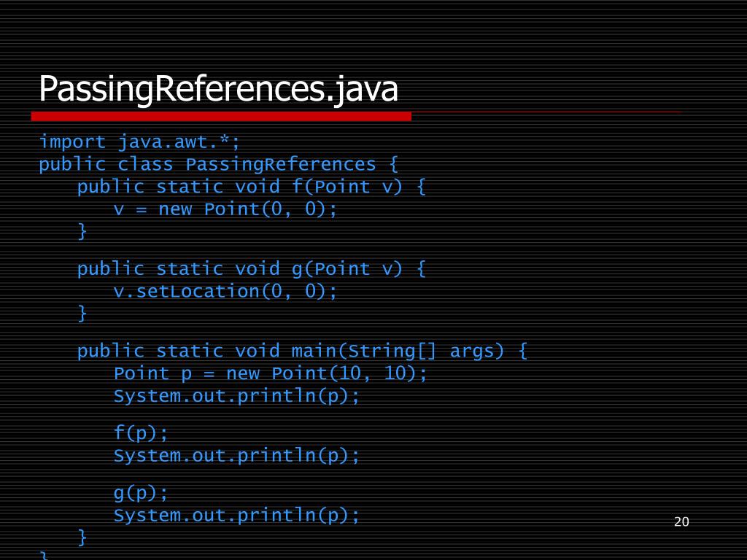Click the g(p); call statement
747x560 pixels.
(x=141, y=493)
